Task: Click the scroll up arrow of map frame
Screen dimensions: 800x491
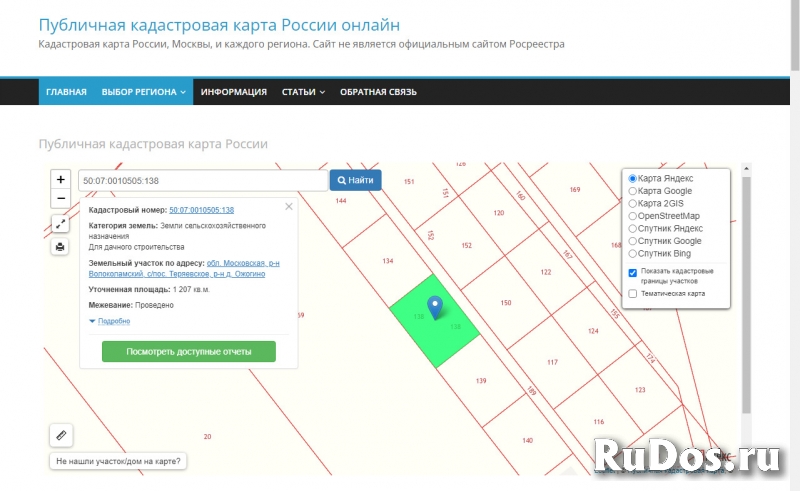Action: tap(746, 168)
